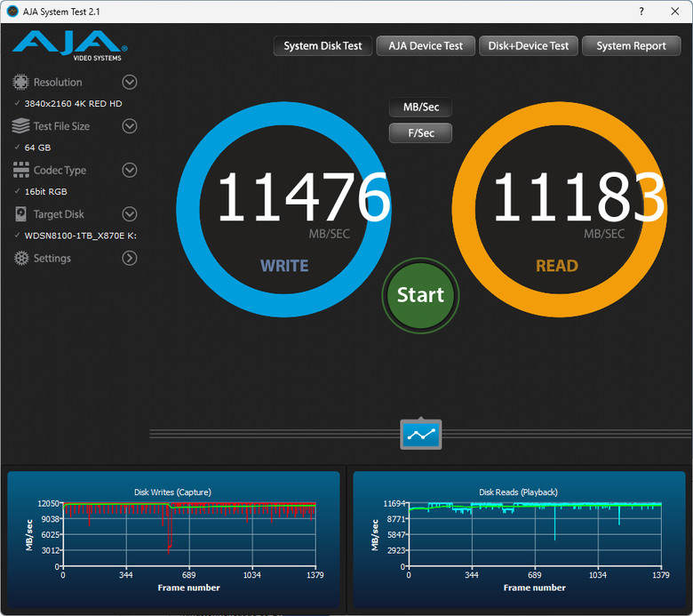Viewport: 693px width, 616px height.
Task: Open help with the question mark
Action: 641,12
